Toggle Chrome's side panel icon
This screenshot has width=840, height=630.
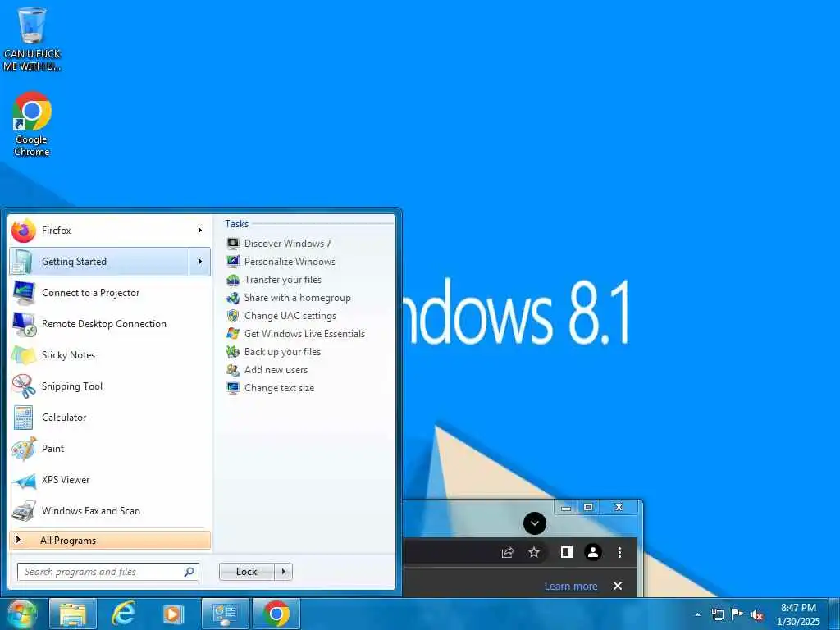[x=566, y=552]
